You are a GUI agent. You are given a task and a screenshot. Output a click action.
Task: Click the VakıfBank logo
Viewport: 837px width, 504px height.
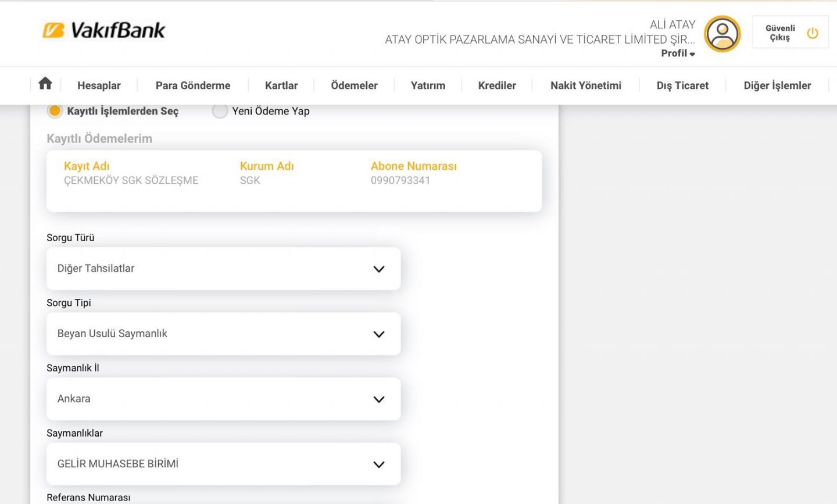[x=104, y=30]
